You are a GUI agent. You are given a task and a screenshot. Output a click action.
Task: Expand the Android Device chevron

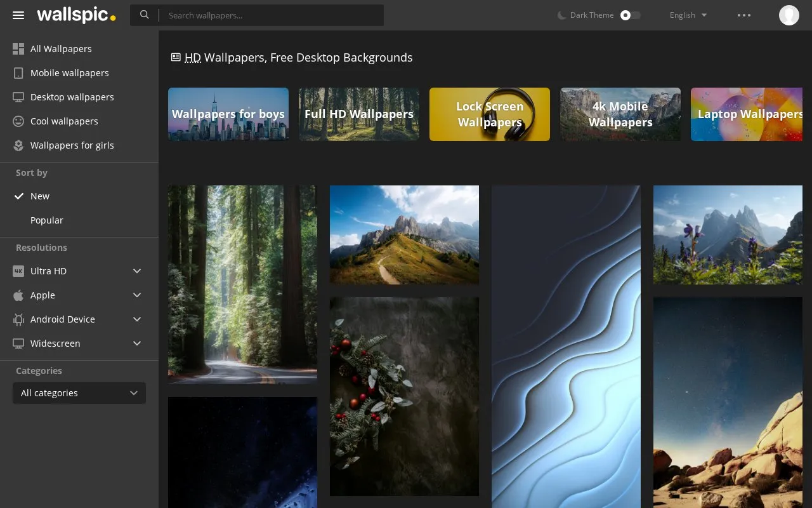tap(137, 319)
